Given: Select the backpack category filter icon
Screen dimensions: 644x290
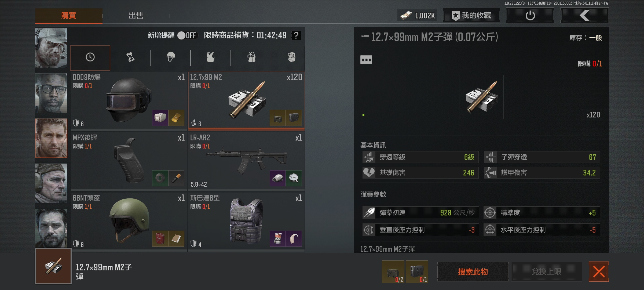Looking at the screenshot, I should click(x=251, y=57).
